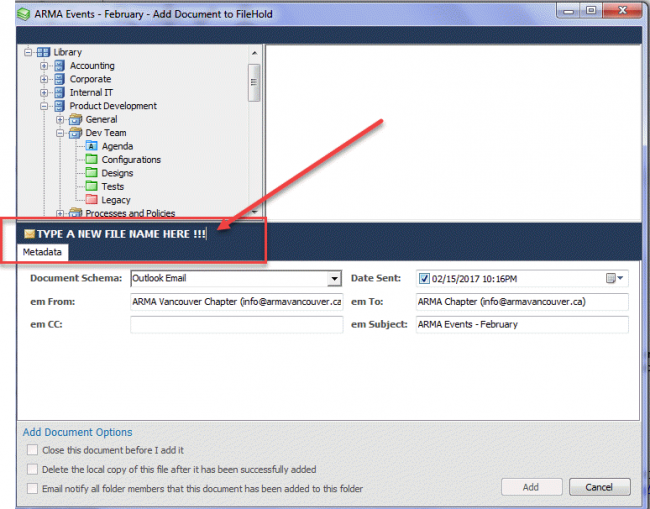The image size is (650, 509).
Task: Click the envelope icon beside the file name
Action: [29, 234]
